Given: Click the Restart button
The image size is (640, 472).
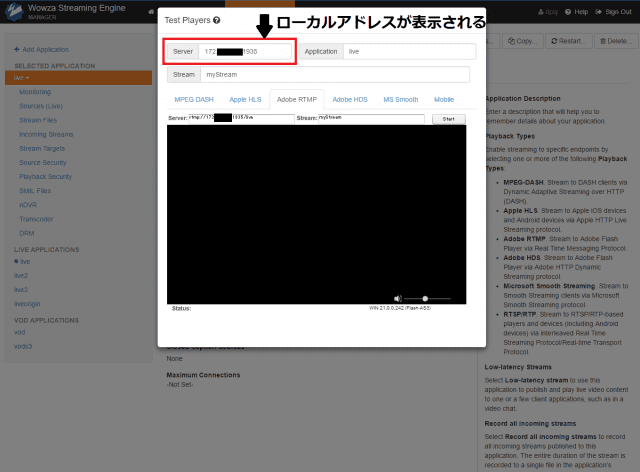Looking at the screenshot, I should 569,41.
